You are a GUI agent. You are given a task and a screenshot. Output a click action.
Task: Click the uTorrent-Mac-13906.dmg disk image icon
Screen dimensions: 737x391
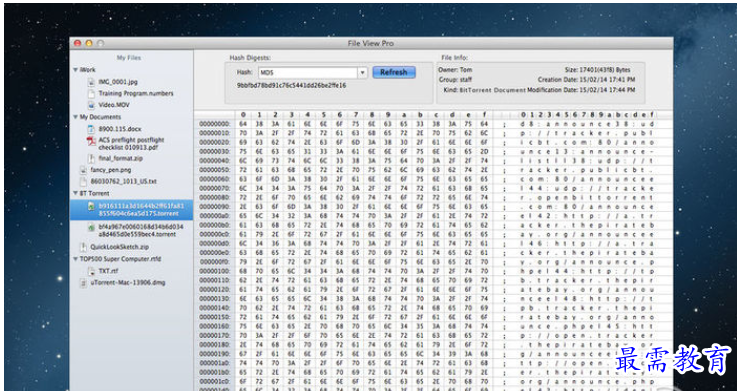tap(83, 283)
